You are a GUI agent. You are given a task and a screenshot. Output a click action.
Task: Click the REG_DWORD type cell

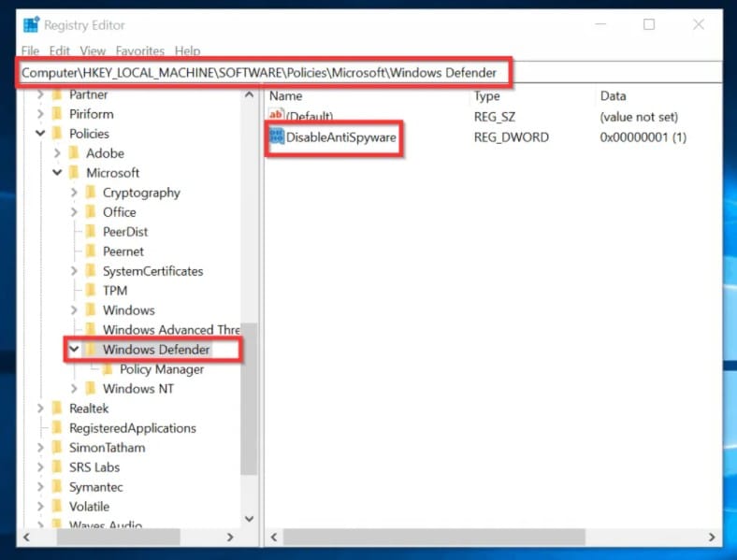pyautogui.click(x=511, y=137)
